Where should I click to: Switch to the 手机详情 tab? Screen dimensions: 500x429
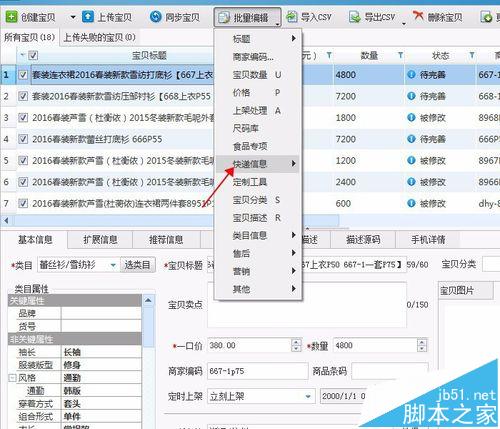[428, 239]
